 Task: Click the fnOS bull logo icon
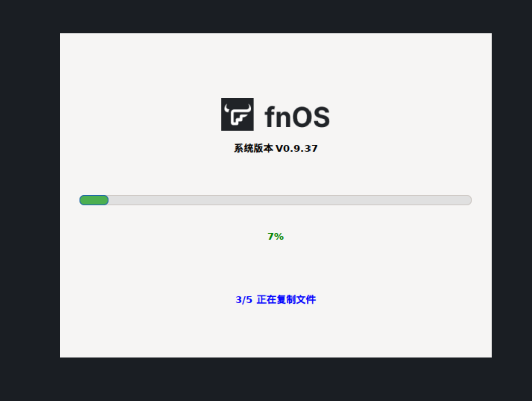pyautogui.click(x=238, y=114)
